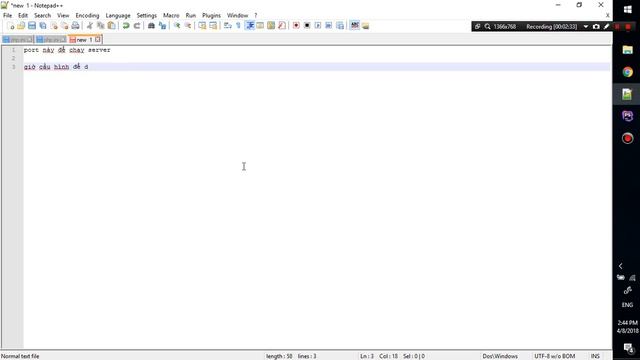Open Chrome from the taskbar
Viewport: 640px width, 360px height.
point(627,72)
